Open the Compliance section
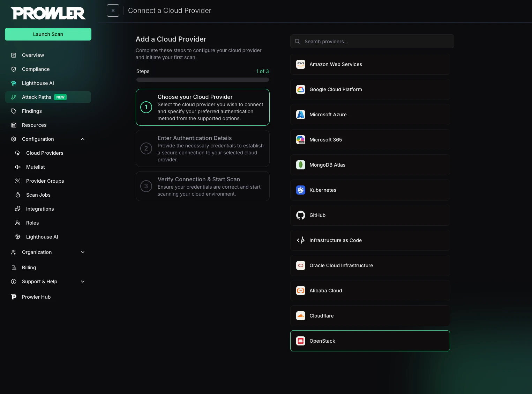 tap(36, 69)
